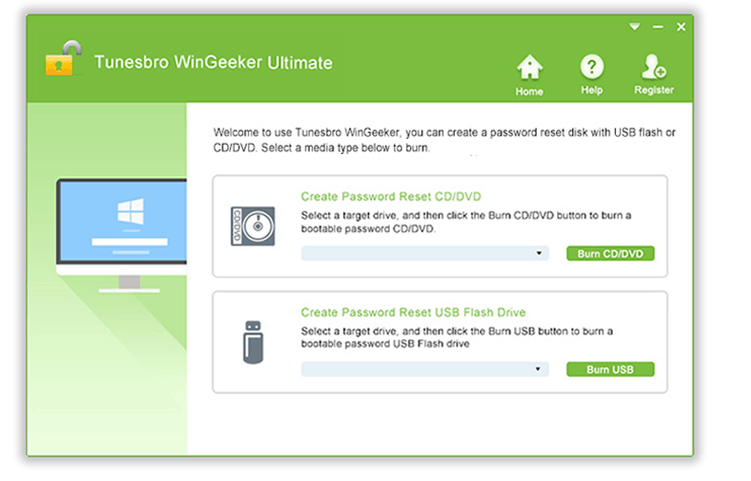
Task: Select the 'Create Password Reset USB Flash Drive' heading
Action: [413, 312]
